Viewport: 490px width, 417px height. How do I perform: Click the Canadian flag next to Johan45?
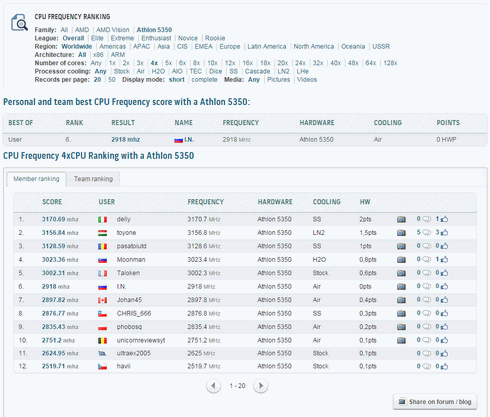[x=102, y=300]
